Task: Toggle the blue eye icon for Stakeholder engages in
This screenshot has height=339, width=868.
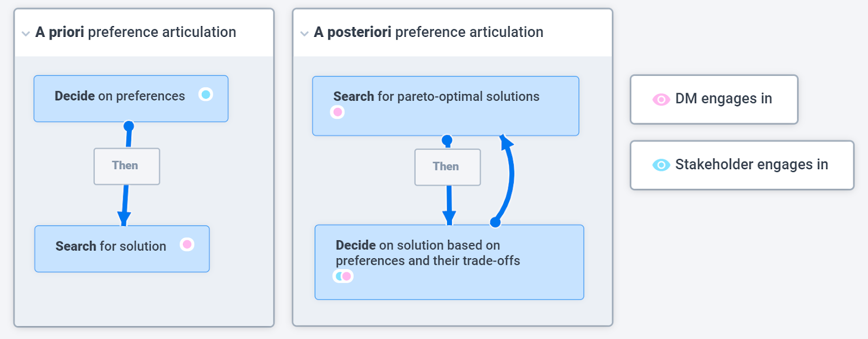Action: 661,165
